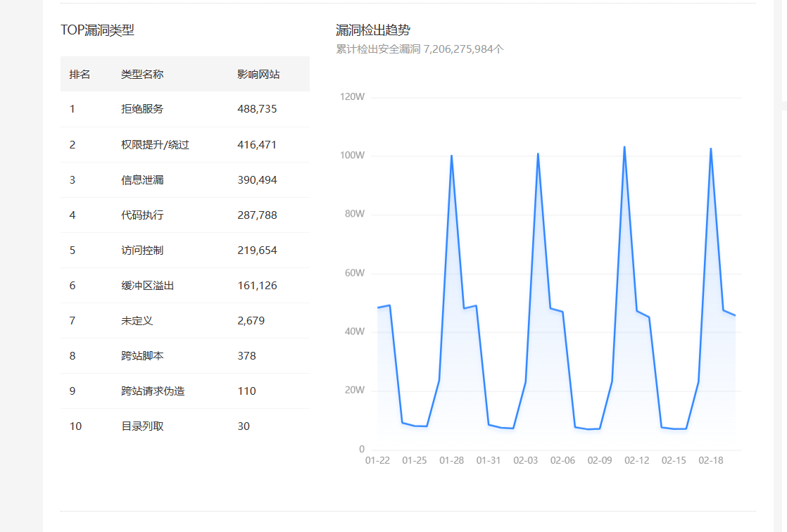The image size is (787, 532).
Task: Click value 110 in the table
Action: coord(246,391)
